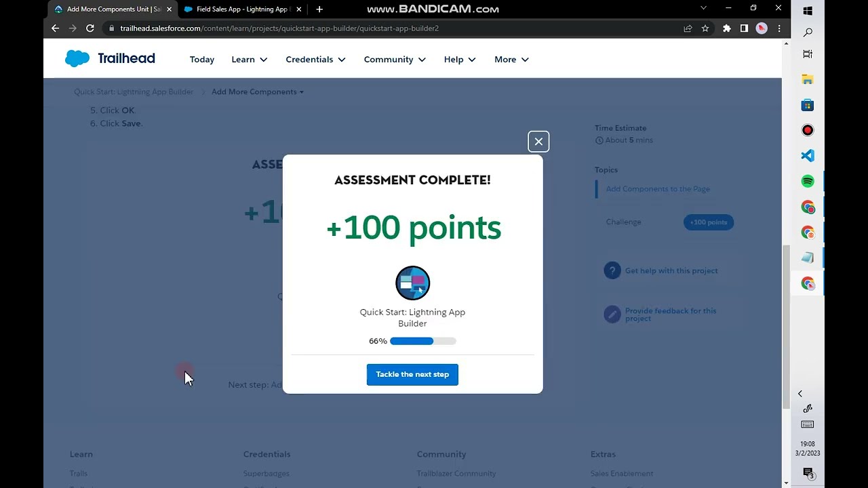868x488 pixels.
Task: Click the question mark help icon
Action: click(x=612, y=270)
